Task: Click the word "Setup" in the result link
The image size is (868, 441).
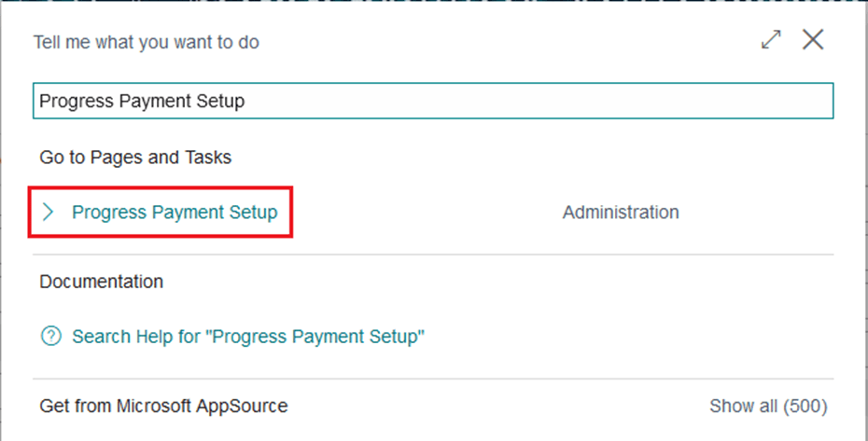Action: (x=253, y=213)
